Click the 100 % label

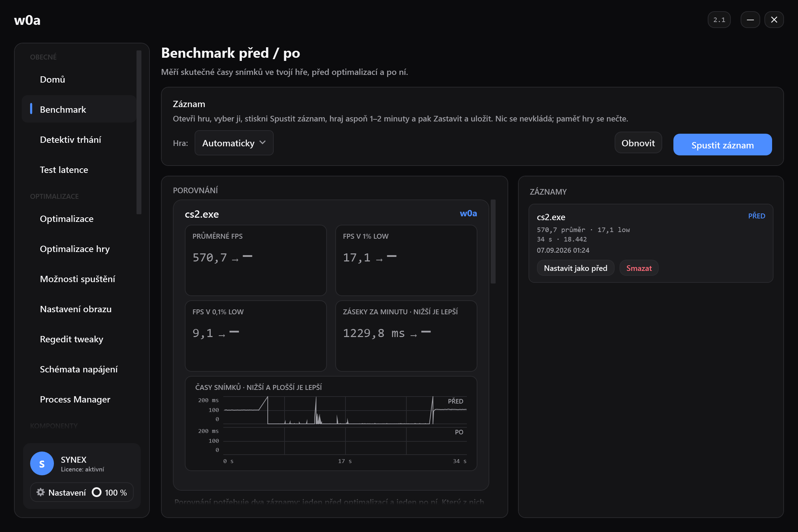pyautogui.click(x=116, y=492)
